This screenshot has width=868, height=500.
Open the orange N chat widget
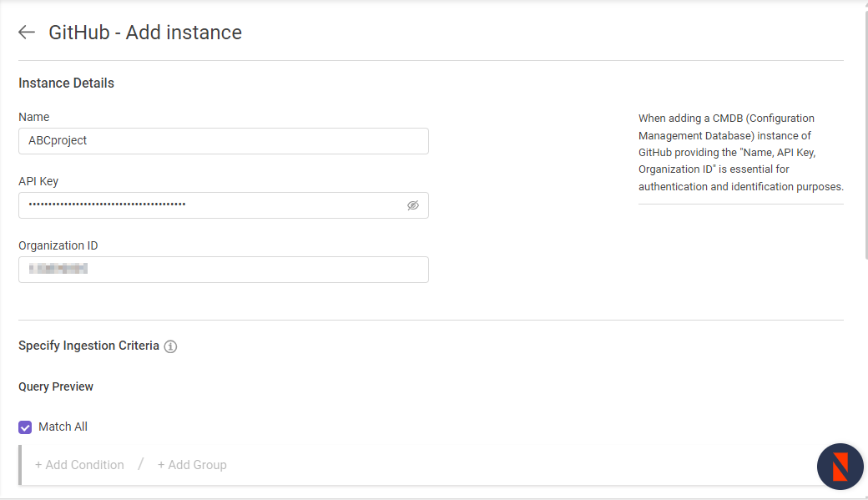840,467
